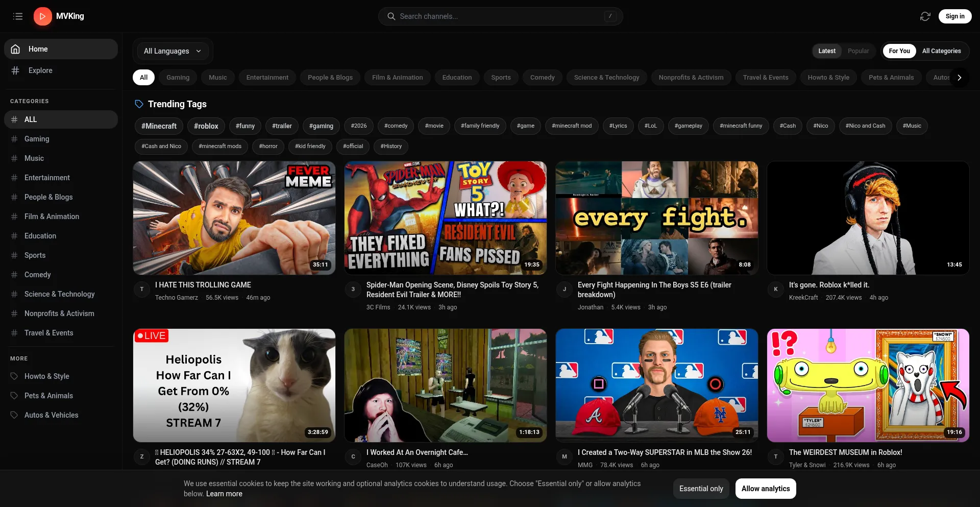The image size is (980, 507).
Task: Click the Sign in button
Action: click(x=955, y=16)
